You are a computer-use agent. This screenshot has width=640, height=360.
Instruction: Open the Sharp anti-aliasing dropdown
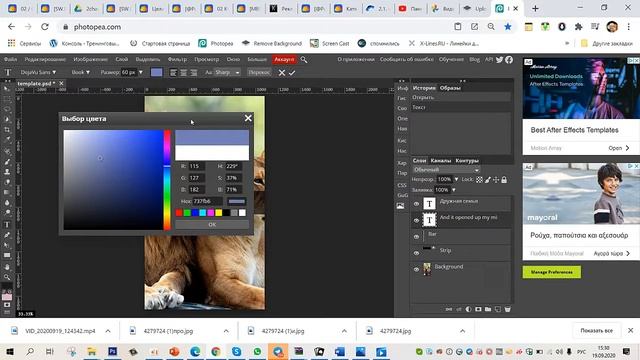point(227,72)
